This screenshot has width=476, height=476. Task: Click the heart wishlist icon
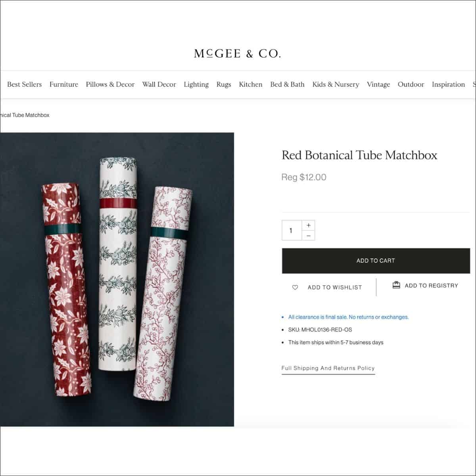[295, 288]
